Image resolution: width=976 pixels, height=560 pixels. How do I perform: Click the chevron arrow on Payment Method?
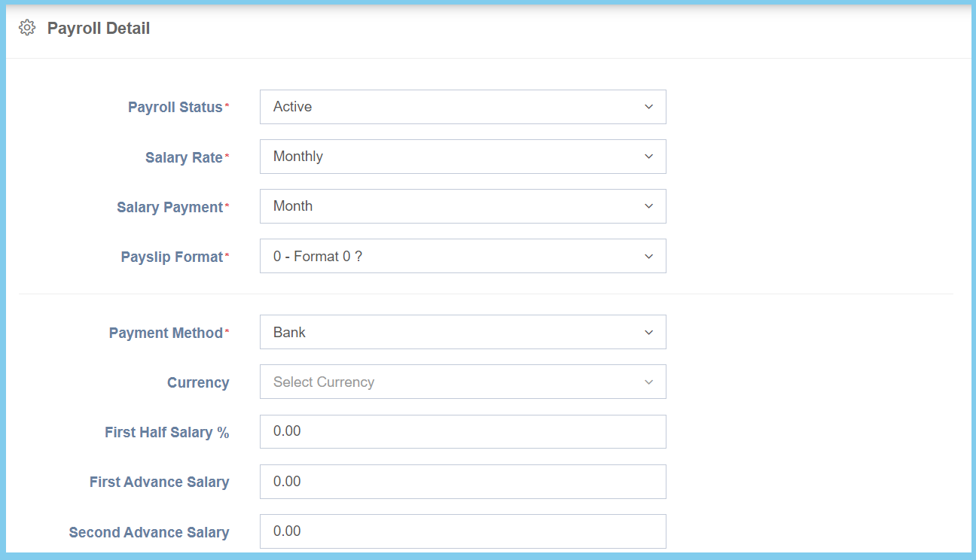tap(648, 333)
